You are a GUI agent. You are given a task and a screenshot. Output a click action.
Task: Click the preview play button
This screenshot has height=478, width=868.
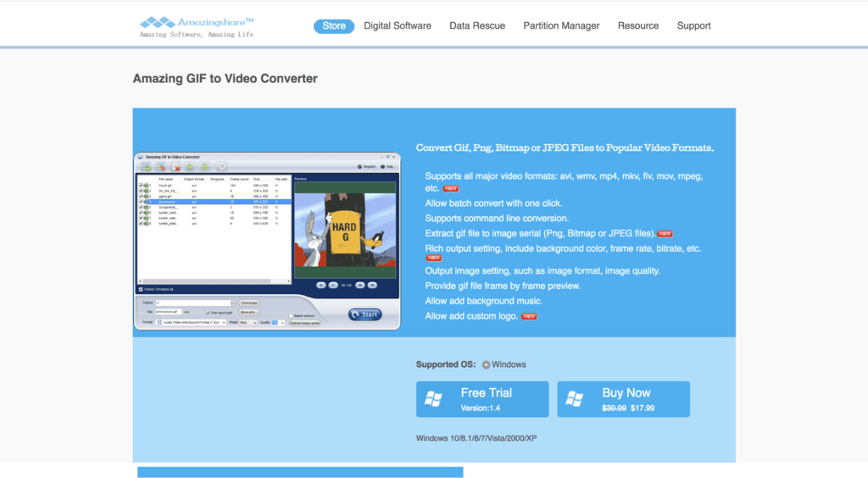321,285
